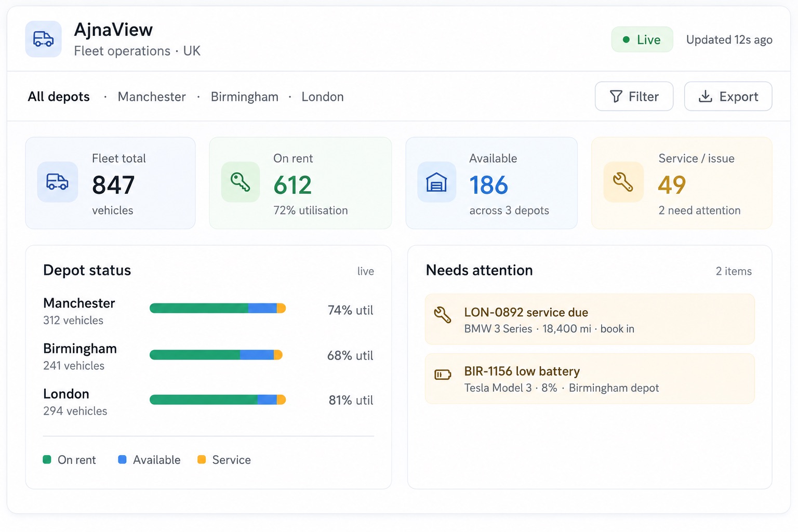798x532 pixels.
Task: Open the Filter button
Action: pyautogui.click(x=634, y=96)
